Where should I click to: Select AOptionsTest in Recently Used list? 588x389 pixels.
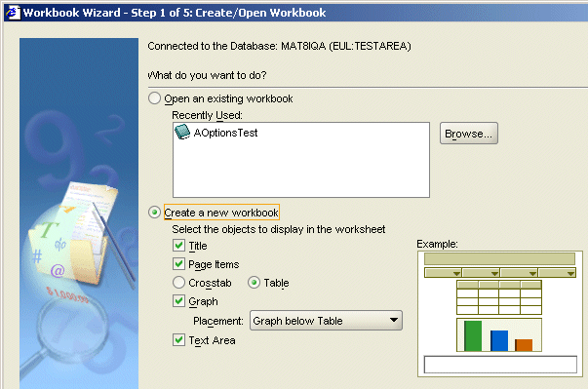pyautogui.click(x=225, y=133)
